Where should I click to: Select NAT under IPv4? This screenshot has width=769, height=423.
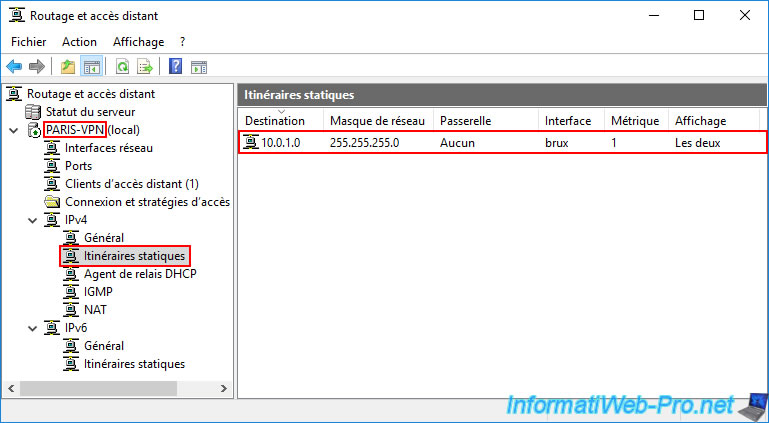(x=96, y=310)
